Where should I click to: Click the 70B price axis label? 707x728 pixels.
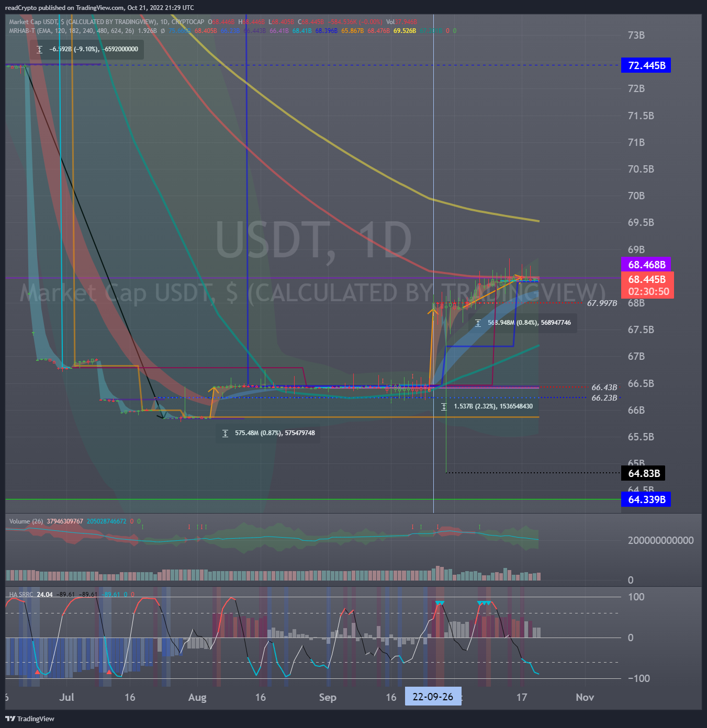(636, 196)
